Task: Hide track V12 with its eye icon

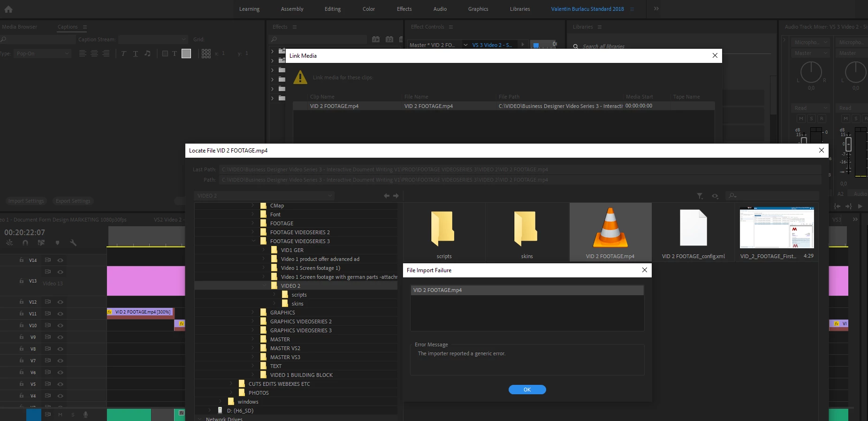Action: 60,302
